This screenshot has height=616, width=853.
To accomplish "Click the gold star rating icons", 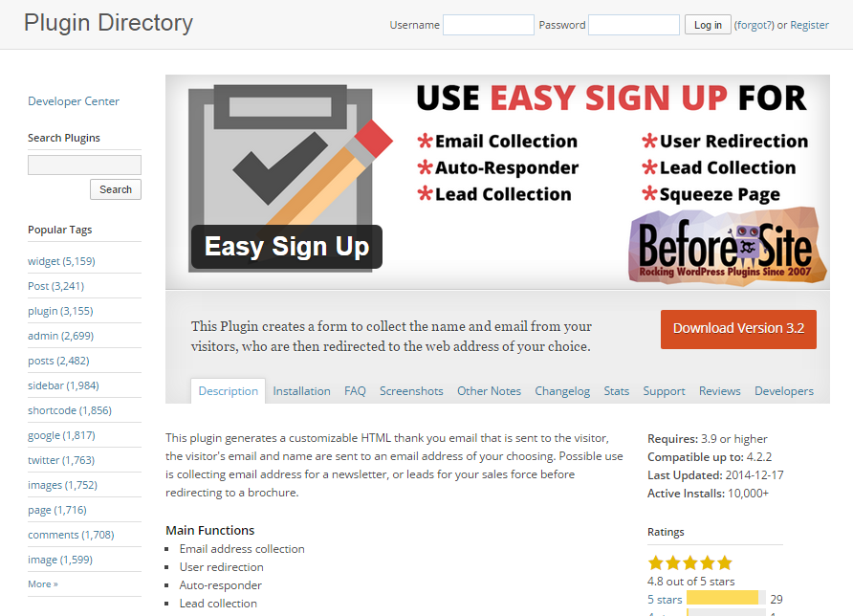I will pyautogui.click(x=689, y=562).
